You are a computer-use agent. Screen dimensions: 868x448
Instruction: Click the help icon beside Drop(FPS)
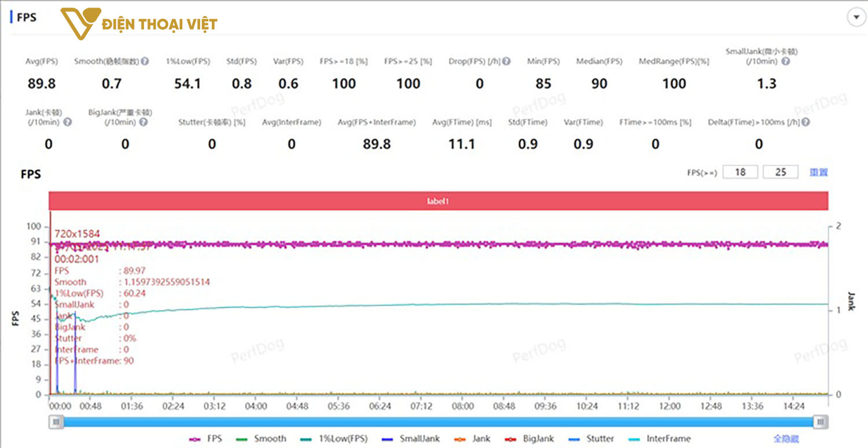point(506,61)
